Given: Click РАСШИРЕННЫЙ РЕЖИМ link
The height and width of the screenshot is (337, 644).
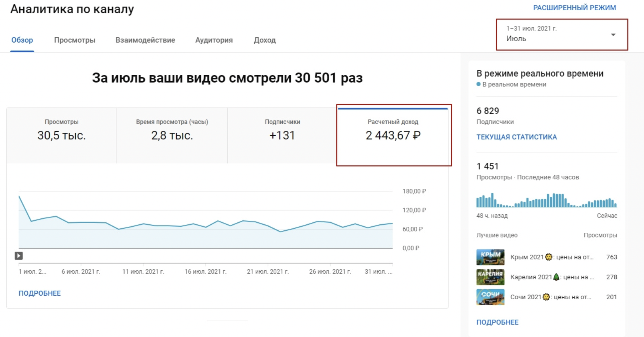Looking at the screenshot, I should (x=574, y=8).
